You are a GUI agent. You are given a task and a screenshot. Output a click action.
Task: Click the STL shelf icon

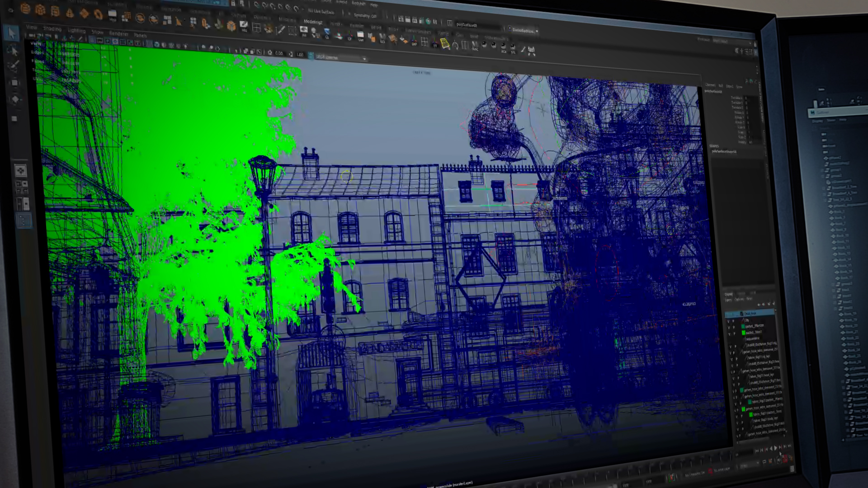[513, 48]
